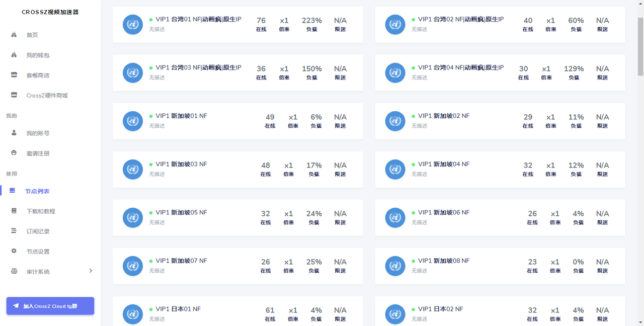Image resolution: width=644 pixels, height=326 pixels.
Task: Click the UN flag avatar of VIP1 日本01
Action: point(133,314)
